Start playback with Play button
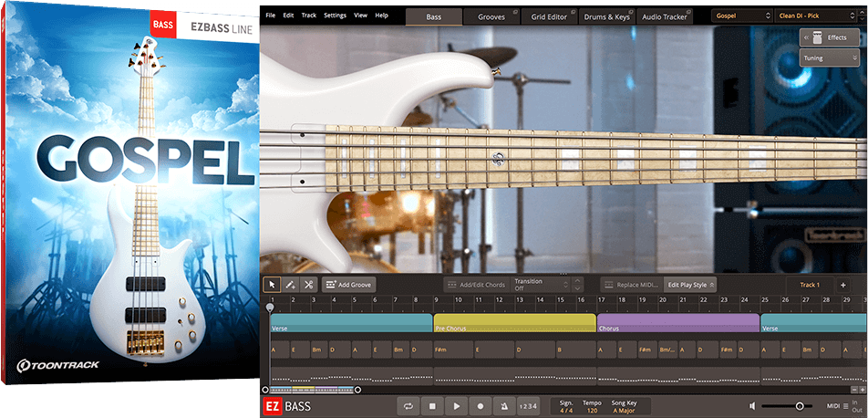This screenshot has height=418, width=868. pos(457,406)
